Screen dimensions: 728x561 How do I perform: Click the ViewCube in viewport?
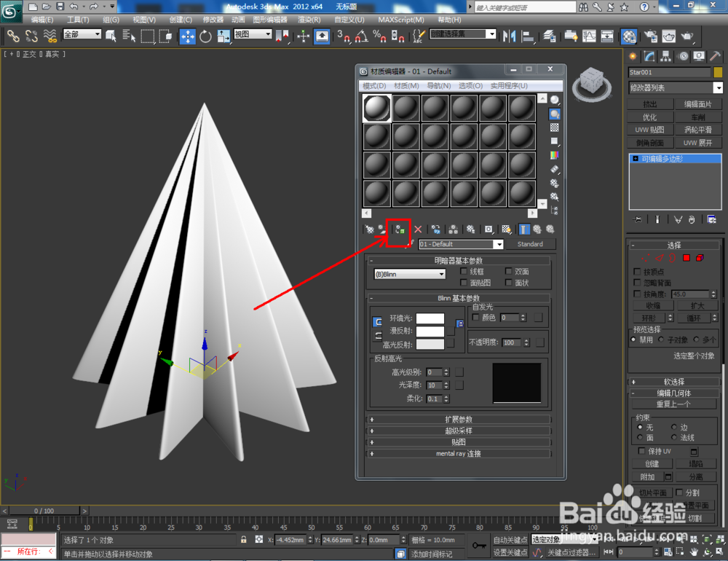[x=591, y=83]
